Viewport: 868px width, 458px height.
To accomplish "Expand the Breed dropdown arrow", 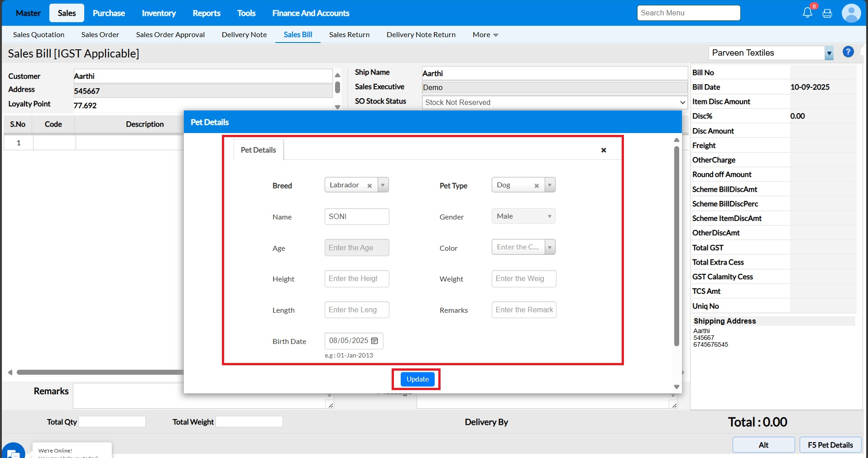I will [x=383, y=185].
